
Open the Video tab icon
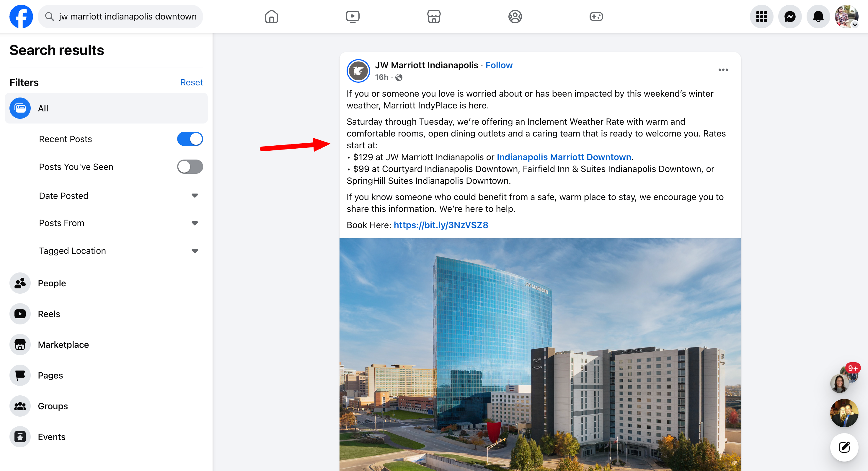[353, 16]
